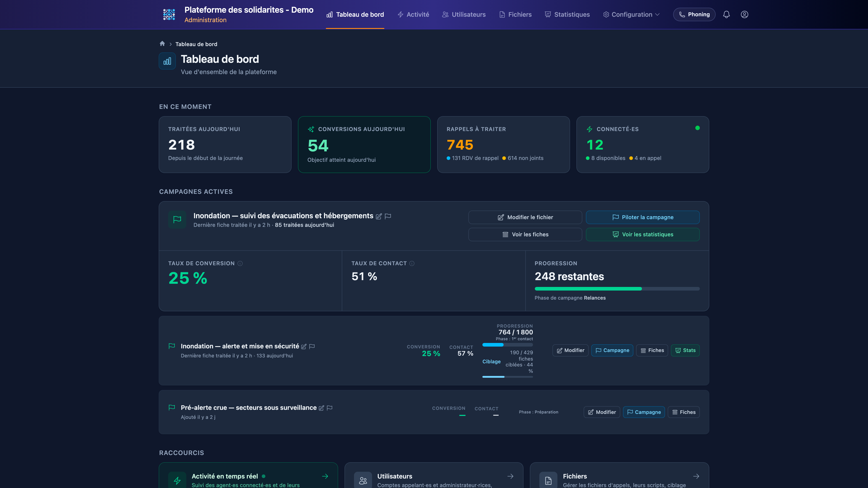Go to the Activité tab
The width and height of the screenshot is (868, 488).
click(413, 14)
